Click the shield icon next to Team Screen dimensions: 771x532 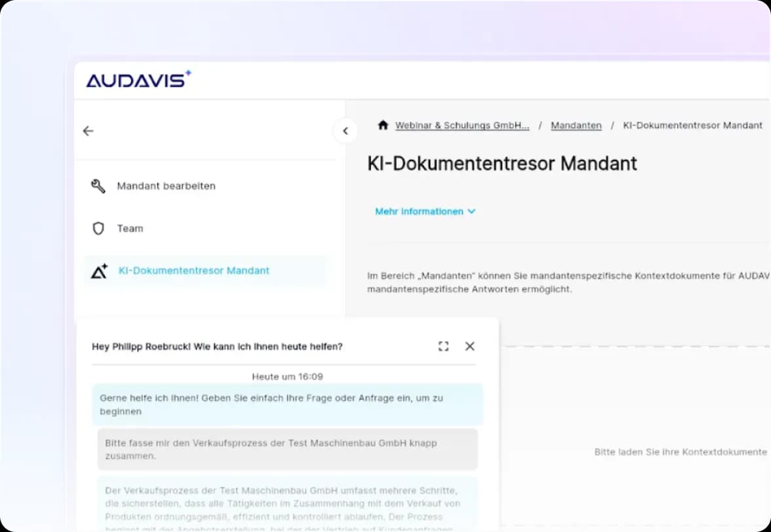98,228
